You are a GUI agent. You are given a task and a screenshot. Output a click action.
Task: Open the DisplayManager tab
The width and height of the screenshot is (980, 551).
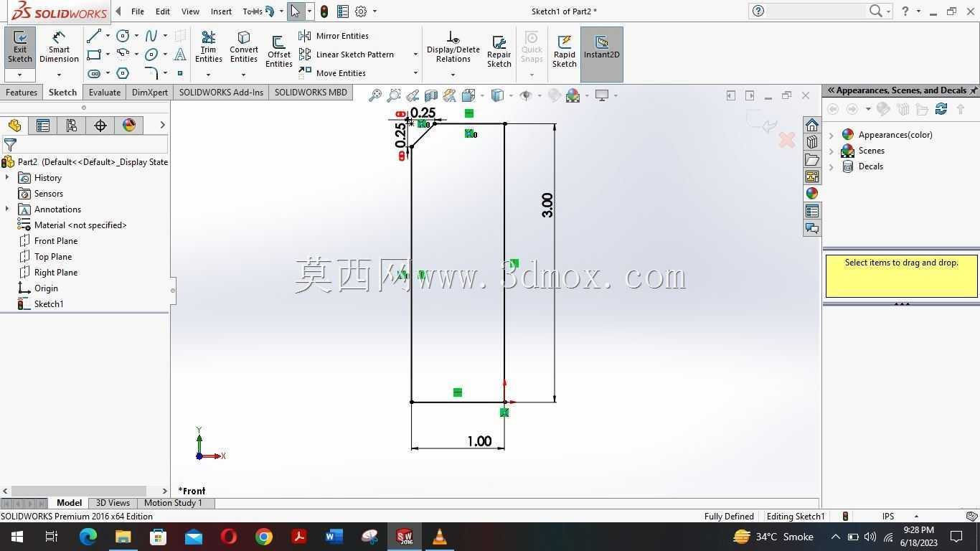pos(129,126)
